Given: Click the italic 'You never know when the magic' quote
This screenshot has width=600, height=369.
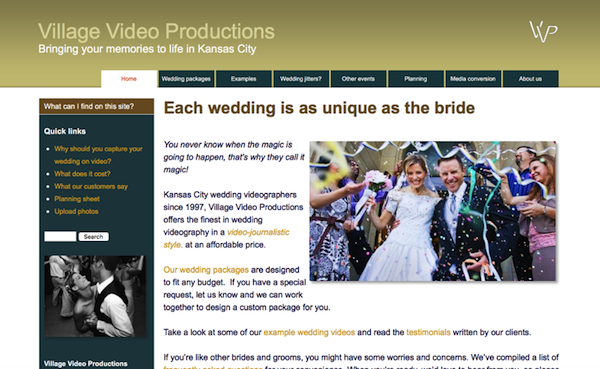Looking at the screenshot, I should 234,157.
